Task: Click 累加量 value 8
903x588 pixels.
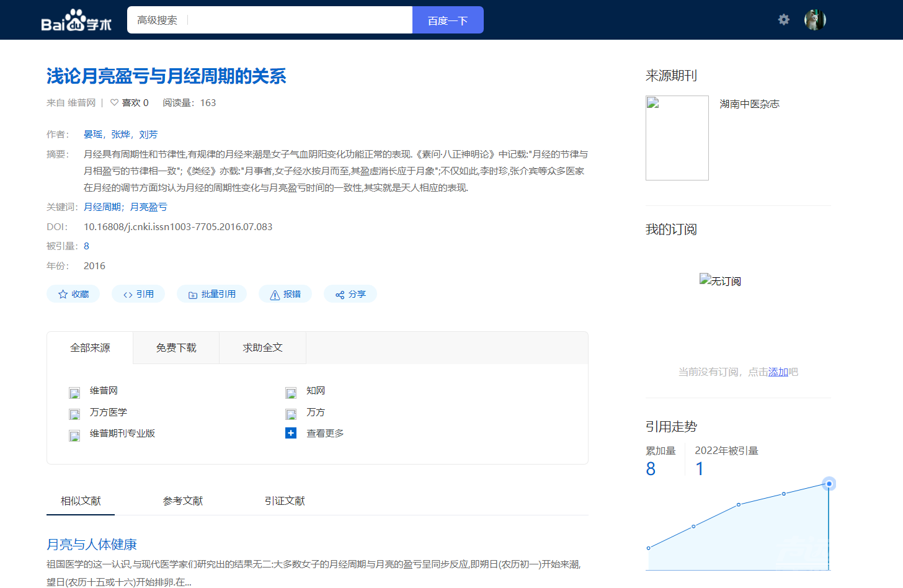Action: click(651, 469)
